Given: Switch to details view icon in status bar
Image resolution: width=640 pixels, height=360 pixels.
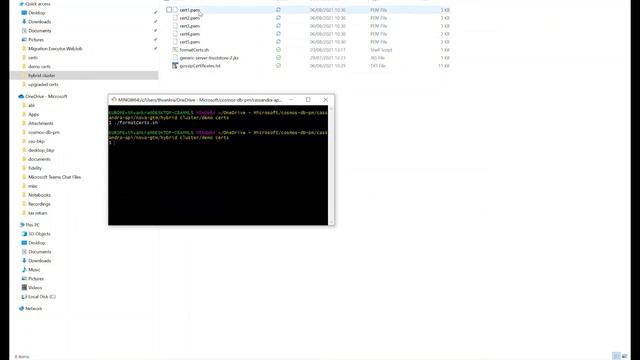Looking at the screenshot, I should (x=617, y=356).
